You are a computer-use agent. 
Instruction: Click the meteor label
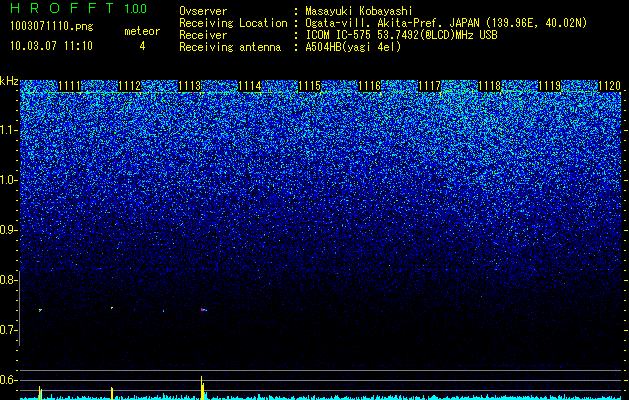(x=142, y=31)
